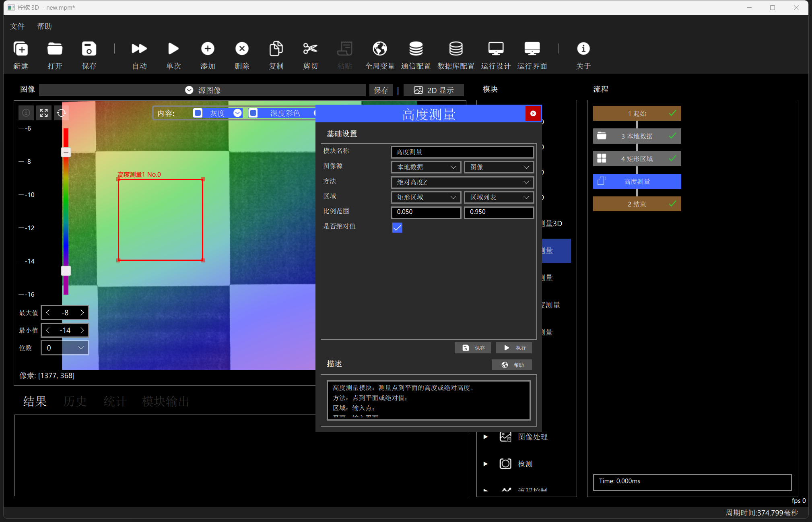Reset view with the rotate icon
Viewport: 812px width, 522px height.
(x=61, y=113)
